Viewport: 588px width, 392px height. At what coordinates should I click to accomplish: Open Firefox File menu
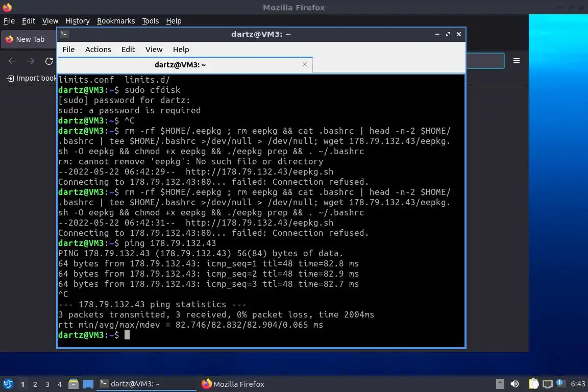[x=9, y=21]
